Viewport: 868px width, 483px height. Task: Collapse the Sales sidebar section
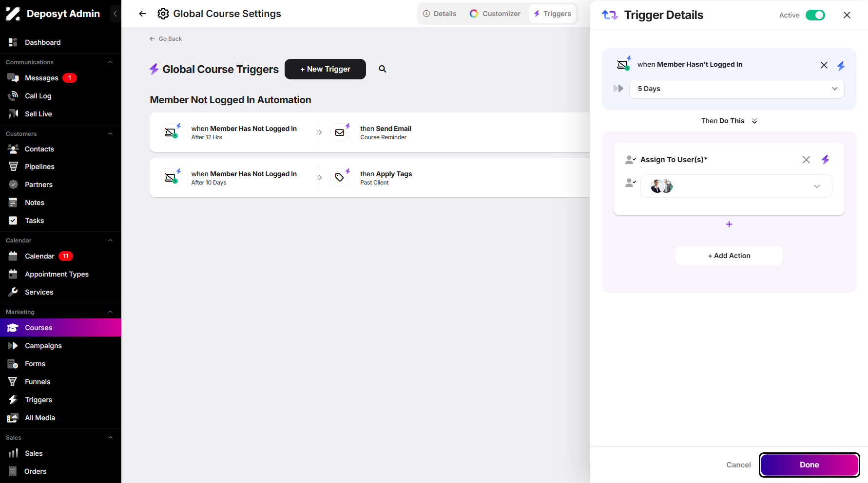tap(110, 438)
